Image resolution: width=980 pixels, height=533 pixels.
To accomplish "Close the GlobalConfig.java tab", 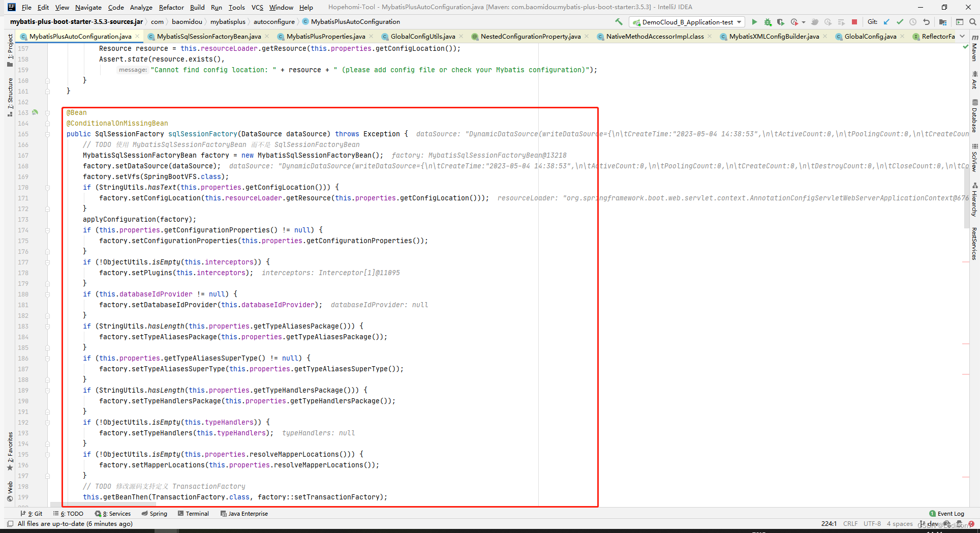I will (x=902, y=36).
